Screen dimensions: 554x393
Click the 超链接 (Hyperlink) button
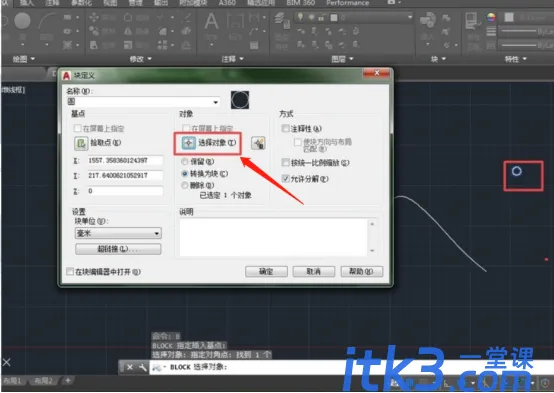pyautogui.click(x=118, y=249)
